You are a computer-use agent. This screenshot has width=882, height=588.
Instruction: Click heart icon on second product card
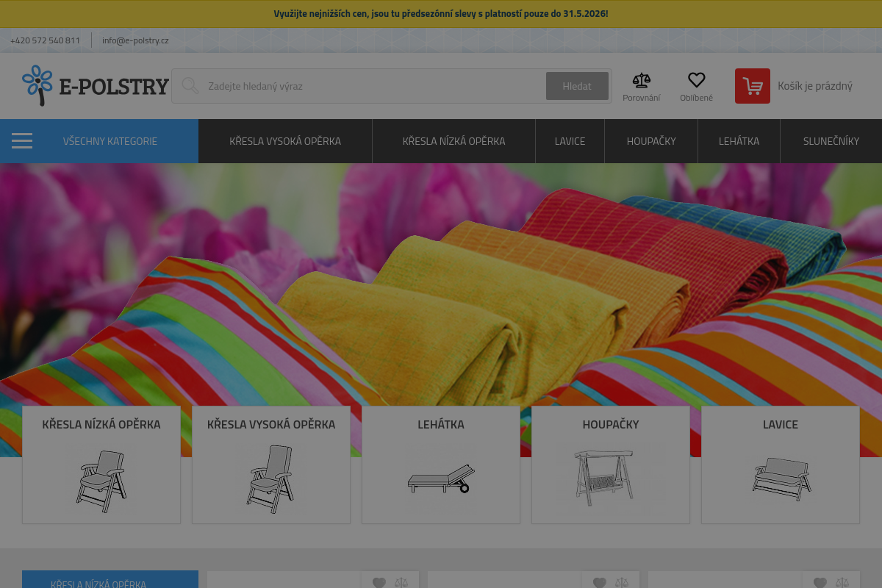pos(600,583)
